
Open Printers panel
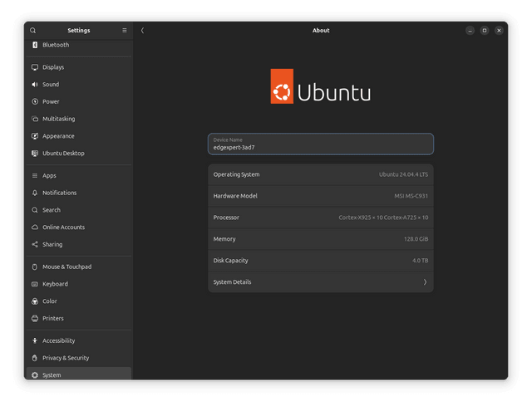[x=79, y=319]
